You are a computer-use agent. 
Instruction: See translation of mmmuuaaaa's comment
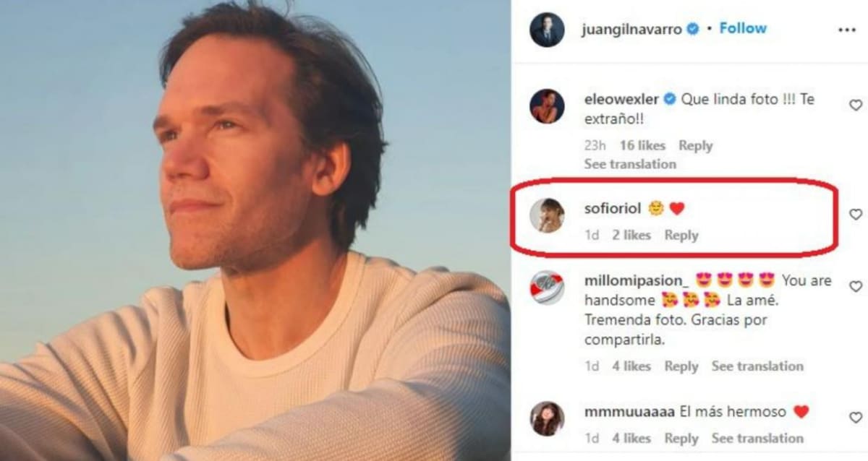(758, 438)
